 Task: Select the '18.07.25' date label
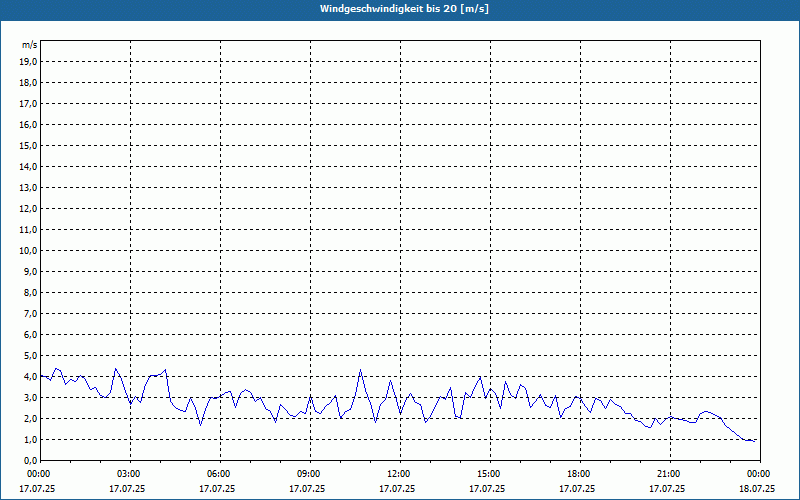[x=757, y=489]
